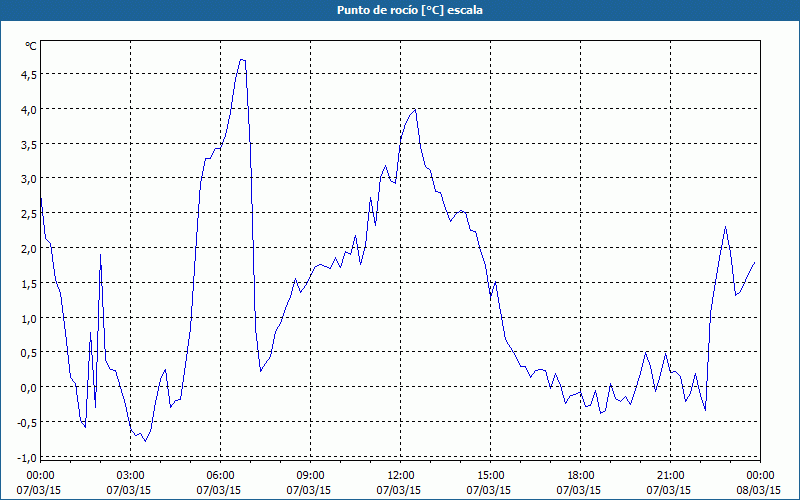Click the 18:00 time axis label

[x=581, y=476]
